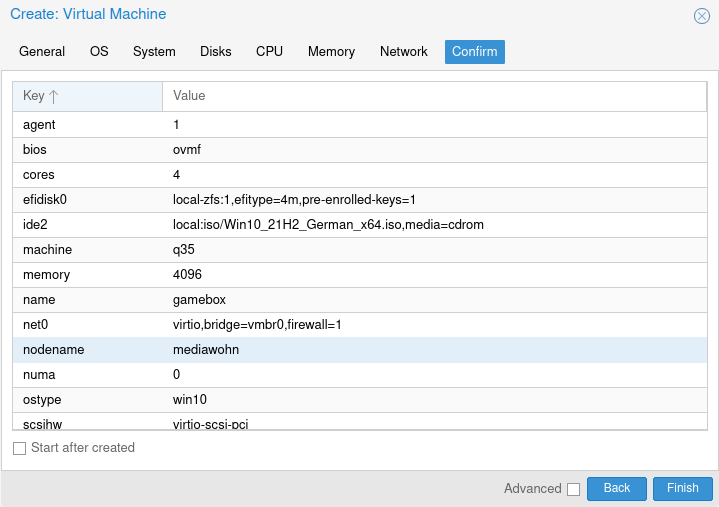The height and width of the screenshot is (507, 719).
Task: Enable Start after created checkbox
Action: [x=20, y=448]
